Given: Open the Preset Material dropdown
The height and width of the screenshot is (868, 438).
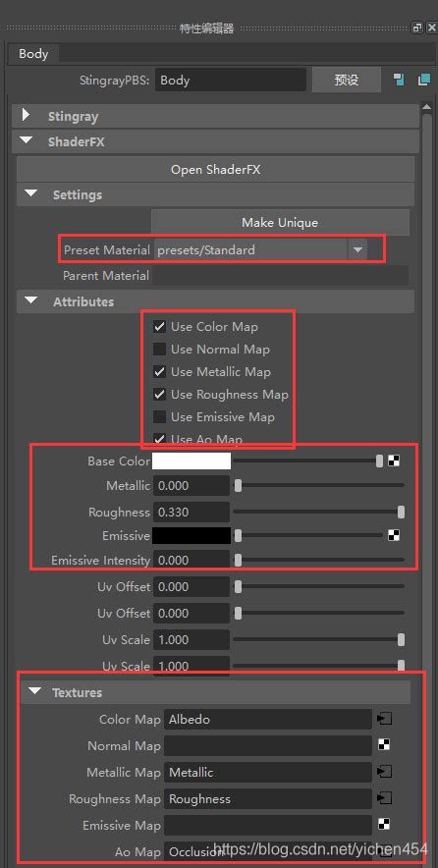Looking at the screenshot, I should pos(357,250).
